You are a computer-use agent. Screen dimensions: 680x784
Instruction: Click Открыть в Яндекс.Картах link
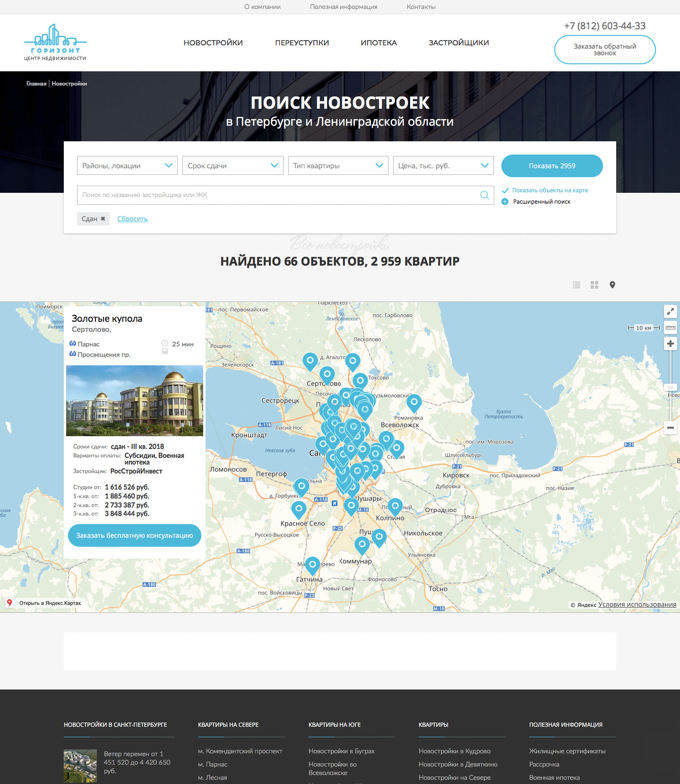tap(50, 603)
